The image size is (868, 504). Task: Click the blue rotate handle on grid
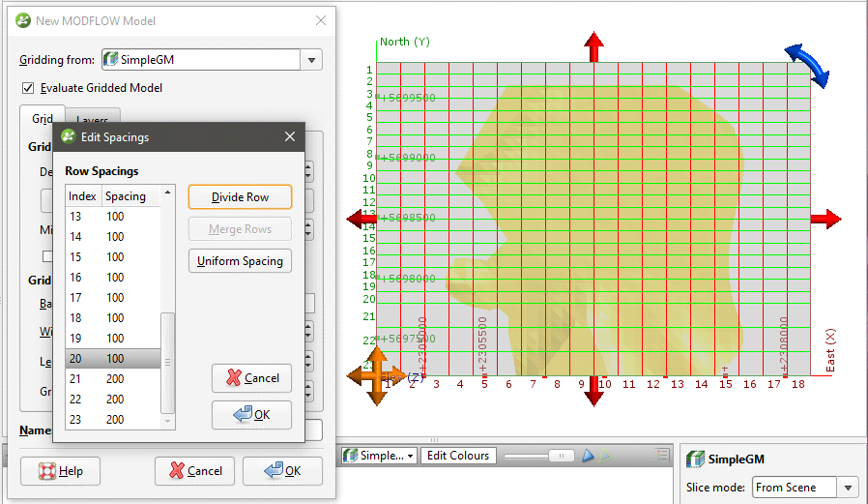(x=806, y=65)
